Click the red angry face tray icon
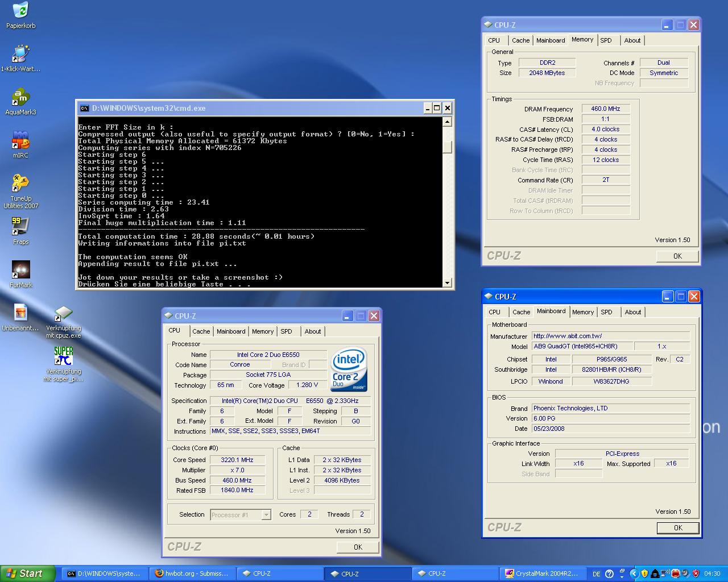Viewport: 728px width, 582px height. pos(676,574)
